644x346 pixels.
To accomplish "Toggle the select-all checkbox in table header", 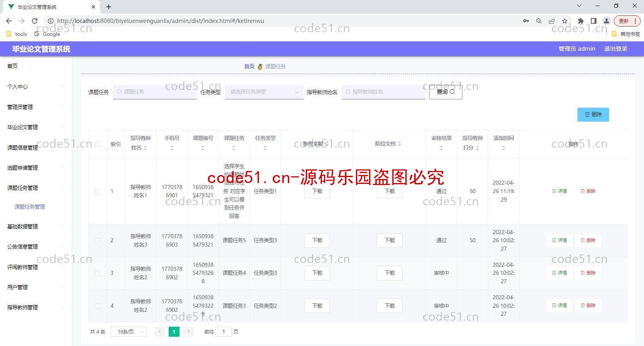I will coord(97,144).
